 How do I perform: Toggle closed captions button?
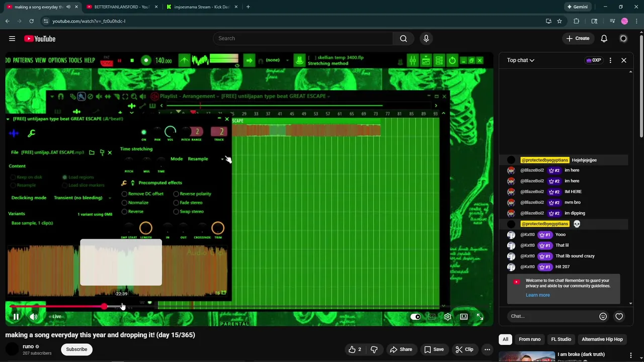pos(431,317)
